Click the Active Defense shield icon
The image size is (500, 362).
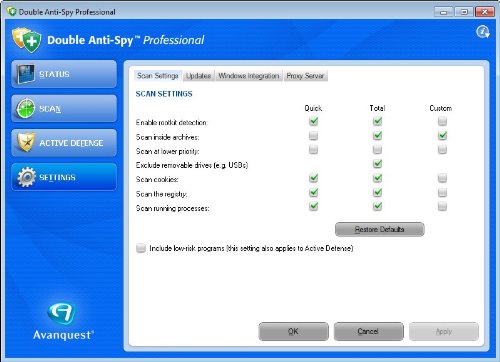(x=26, y=142)
